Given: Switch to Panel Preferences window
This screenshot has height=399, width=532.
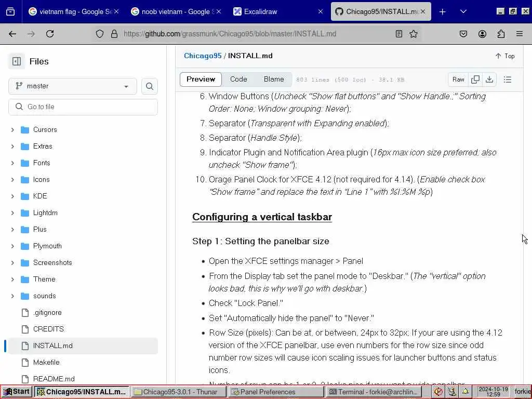Looking at the screenshot, I should pos(275,392).
